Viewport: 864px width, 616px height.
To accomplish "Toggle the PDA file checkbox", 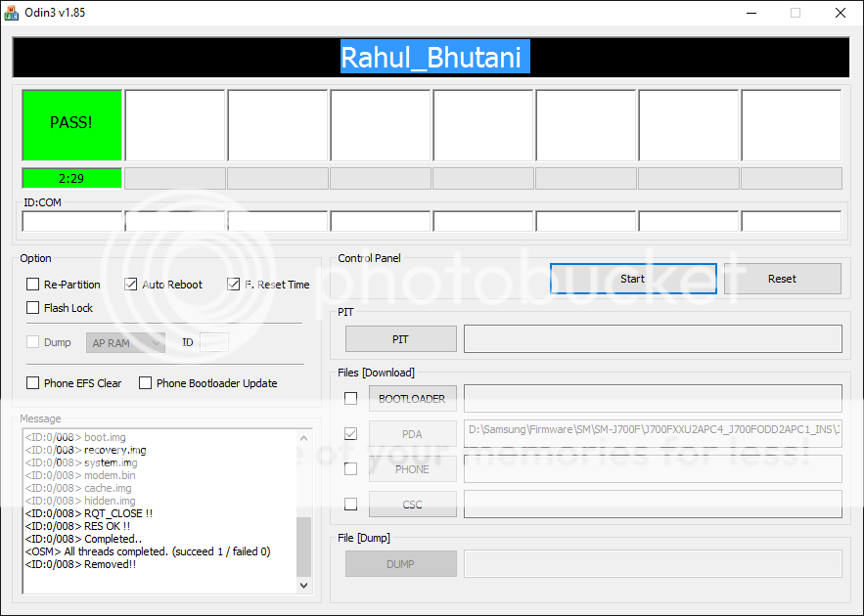I will click(350, 434).
